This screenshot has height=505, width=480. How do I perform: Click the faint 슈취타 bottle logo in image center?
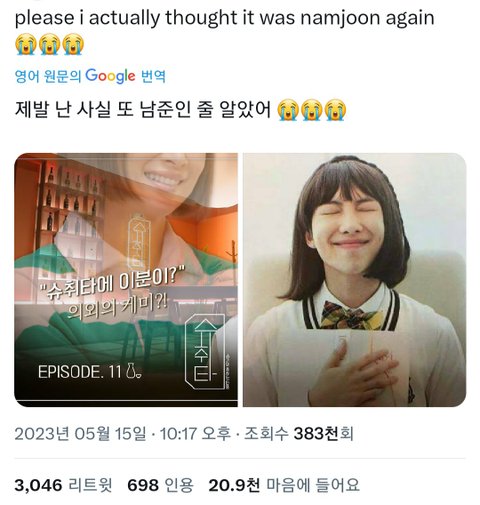pos(139,242)
